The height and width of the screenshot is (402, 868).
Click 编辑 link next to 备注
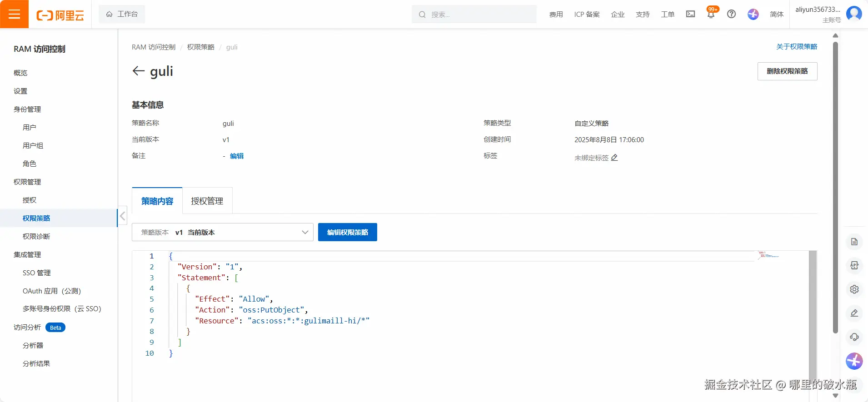point(237,156)
